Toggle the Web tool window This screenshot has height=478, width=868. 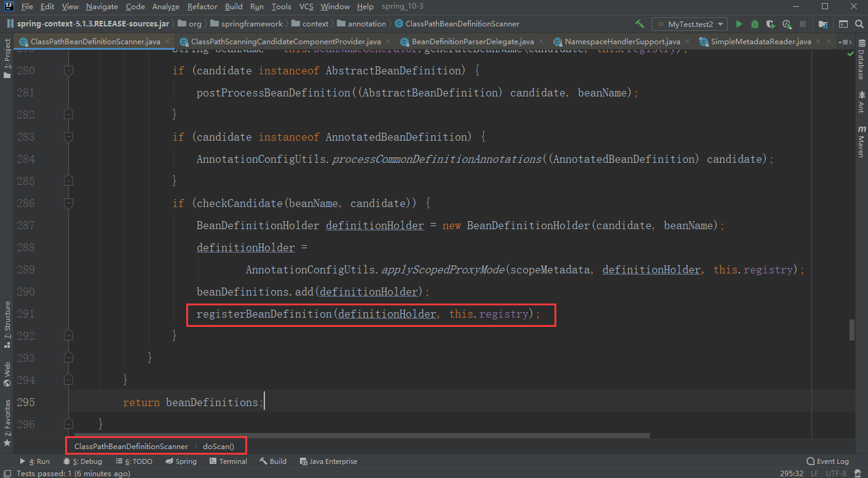point(7,374)
